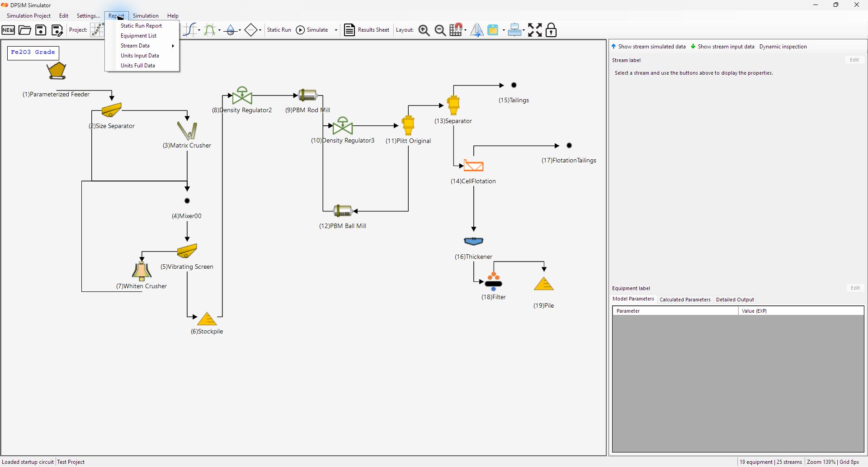Viewport: 868px width, 467px height.
Task: Open the Results Sheet document icon
Action: click(349, 30)
